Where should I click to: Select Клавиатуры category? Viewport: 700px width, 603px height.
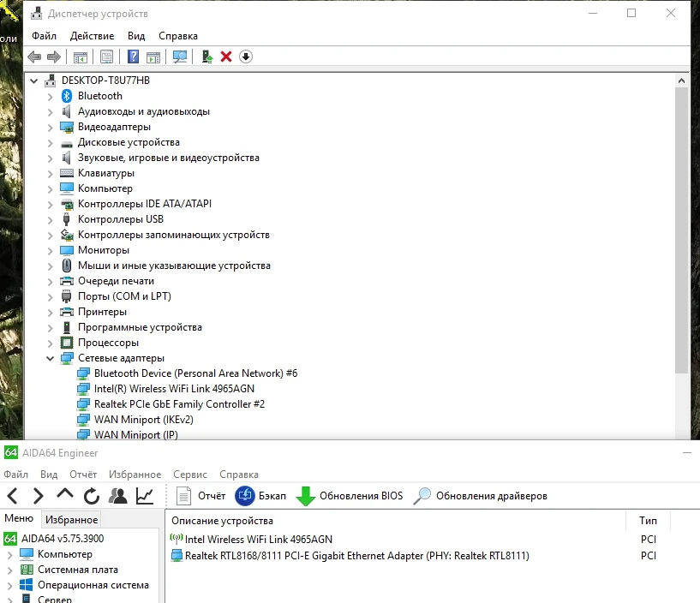click(x=105, y=173)
